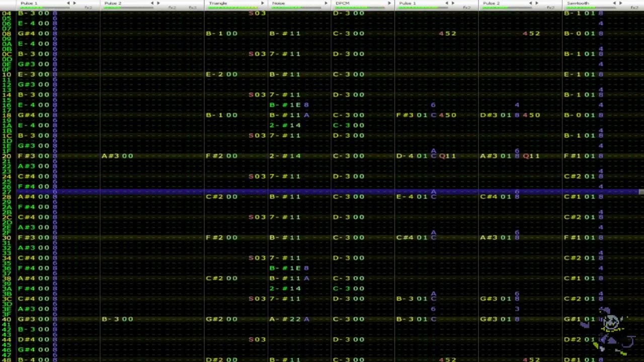
Task: Expand effect columns on Sawtooth channel
Action: [621, 3]
